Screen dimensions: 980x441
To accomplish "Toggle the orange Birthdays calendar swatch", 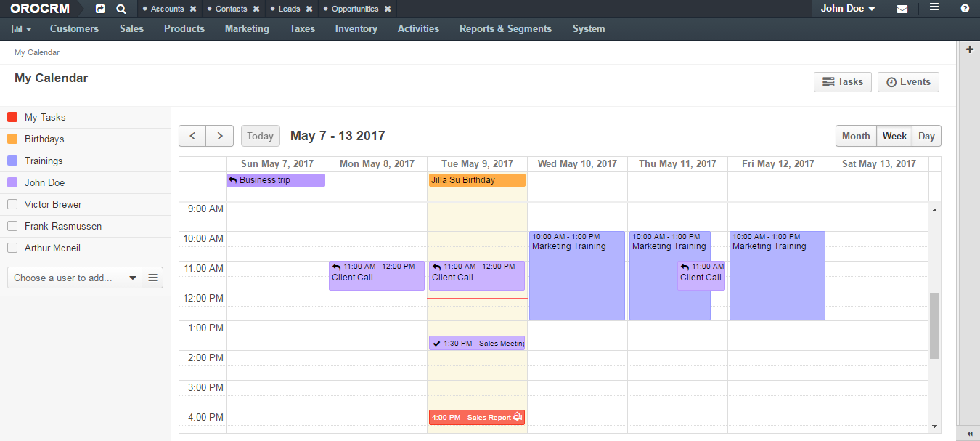I will [x=12, y=139].
